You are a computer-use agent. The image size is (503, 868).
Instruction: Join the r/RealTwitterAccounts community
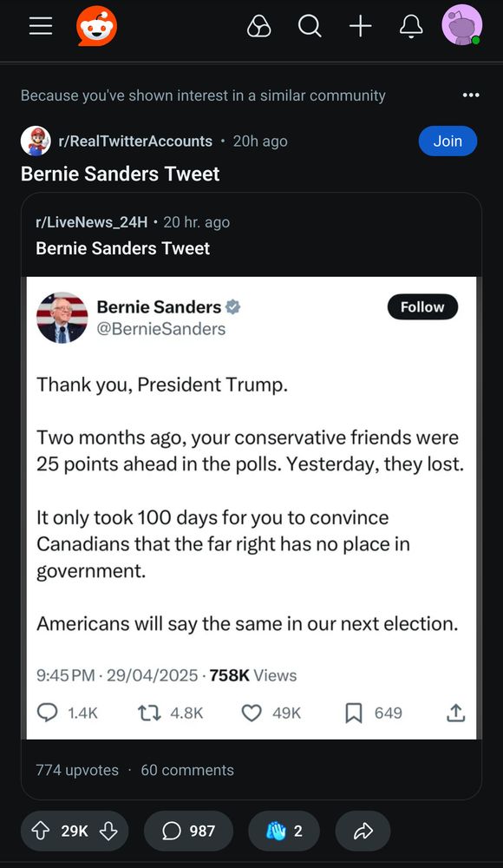(447, 141)
